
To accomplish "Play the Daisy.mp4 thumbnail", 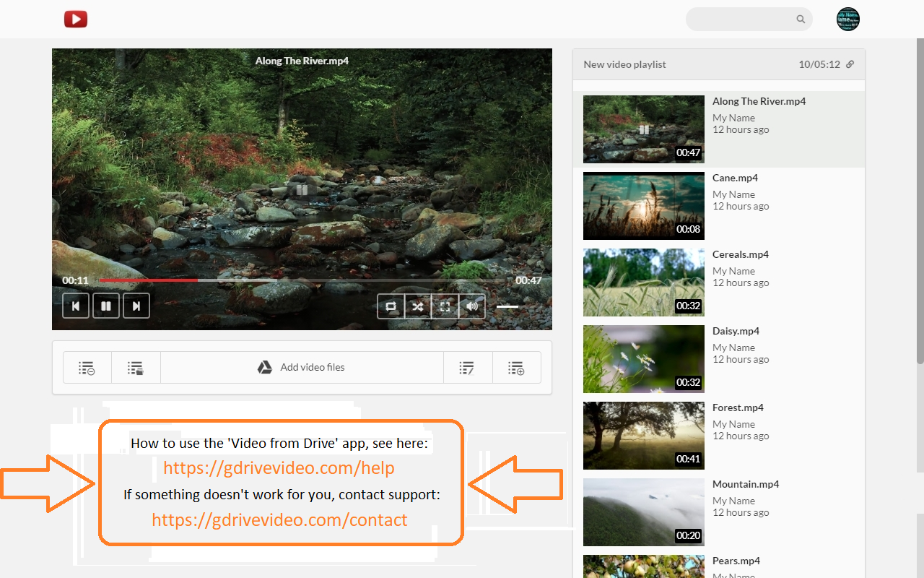I will (644, 359).
